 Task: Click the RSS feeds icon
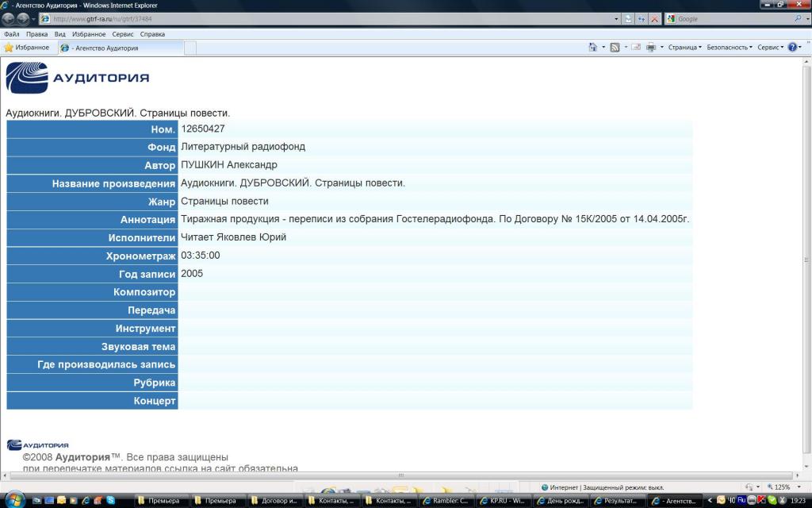coord(615,48)
